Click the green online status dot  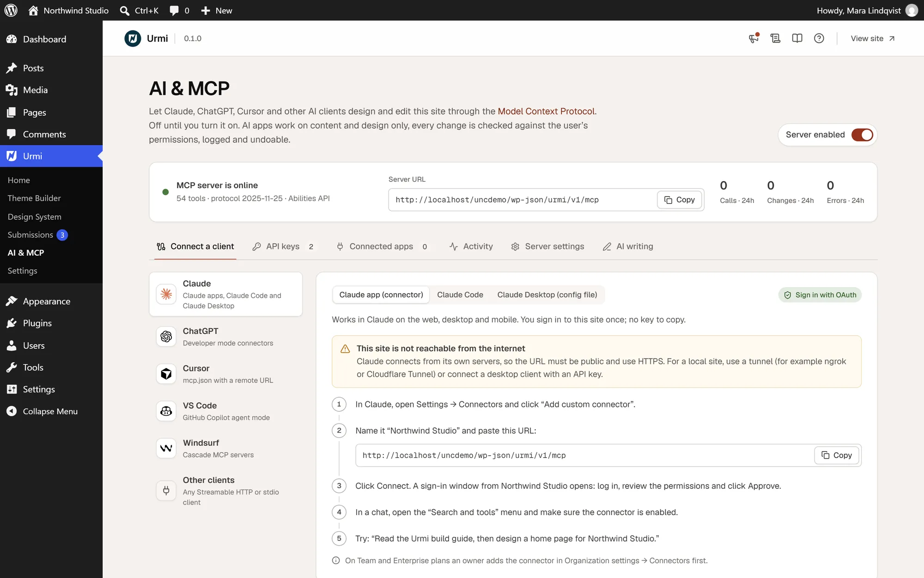165,192
